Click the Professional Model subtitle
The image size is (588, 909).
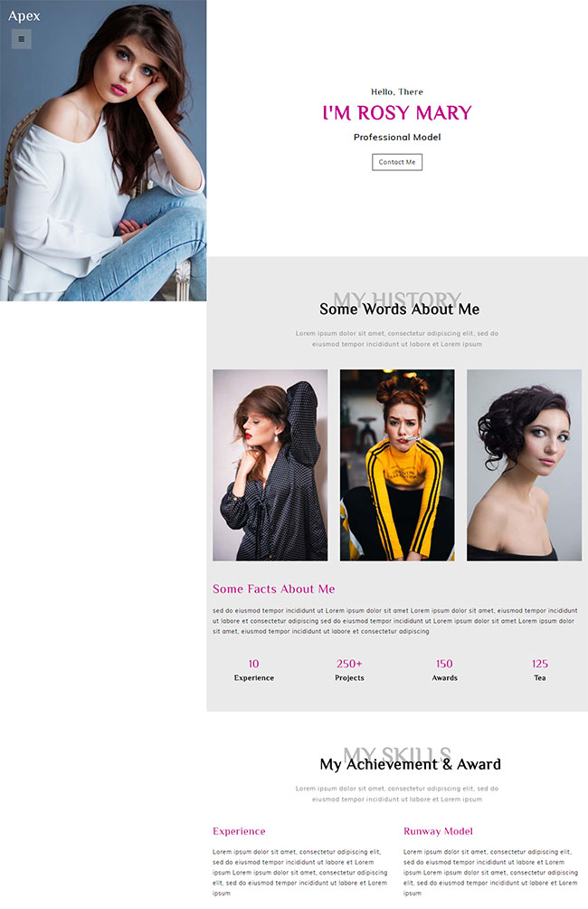pos(397,138)
